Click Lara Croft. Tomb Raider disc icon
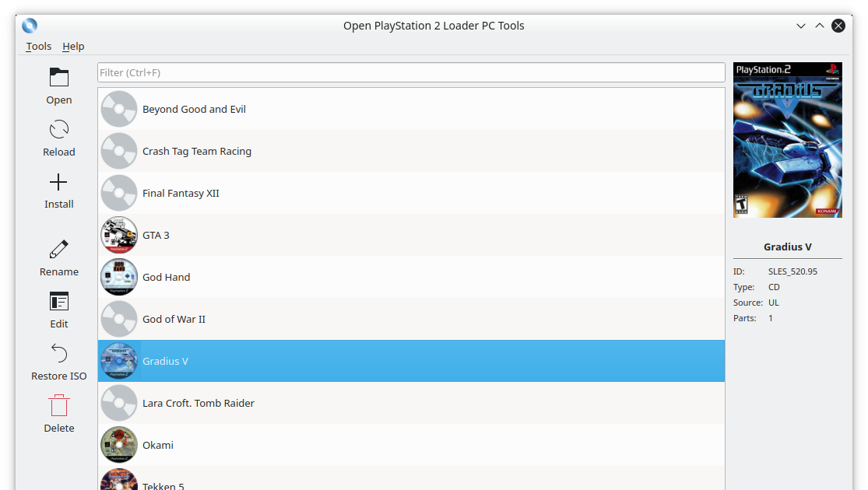The height and width of the screenshot is (490, 868). (x=119, y=403)
